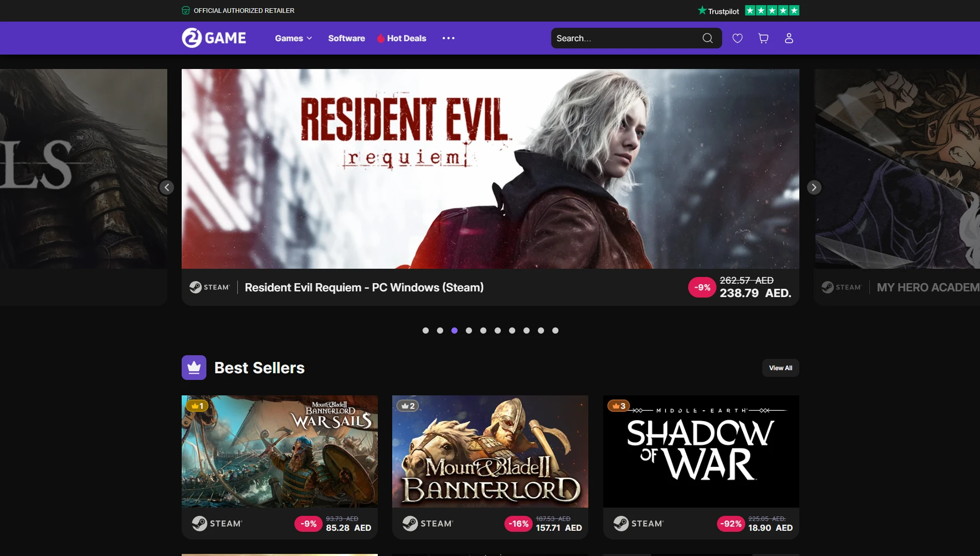Select the sixth carousel dot
This screenshot has height=556, width=980.
pos(498,331)
